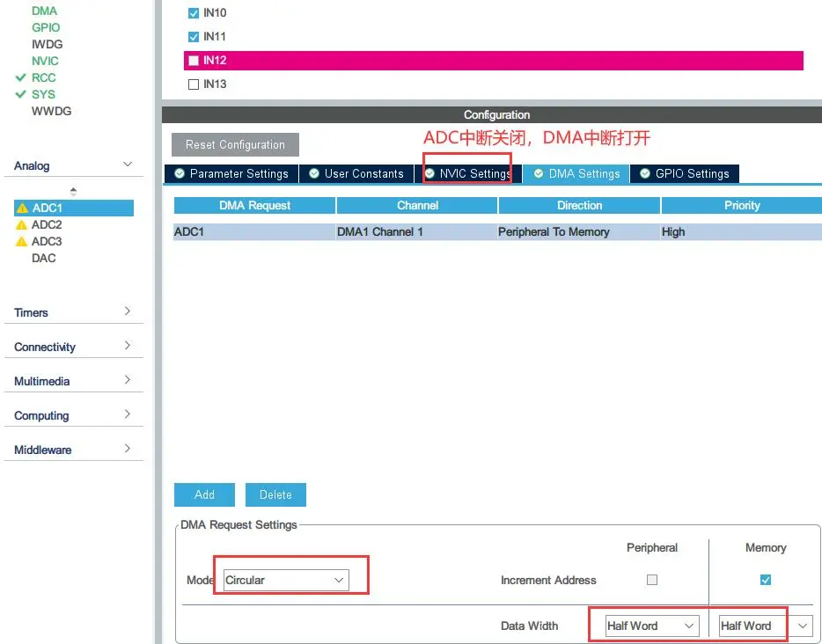Open the User Constants tab

[356, 173]
